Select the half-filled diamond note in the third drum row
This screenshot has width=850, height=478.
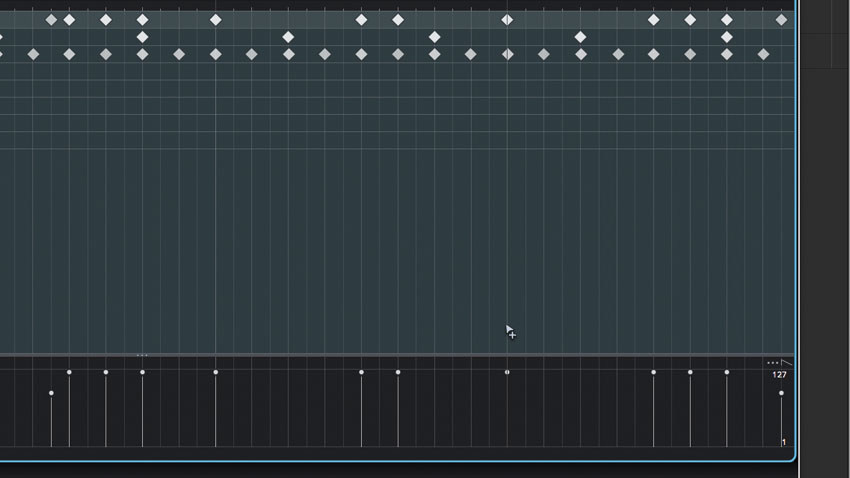[x=507, y=54]
